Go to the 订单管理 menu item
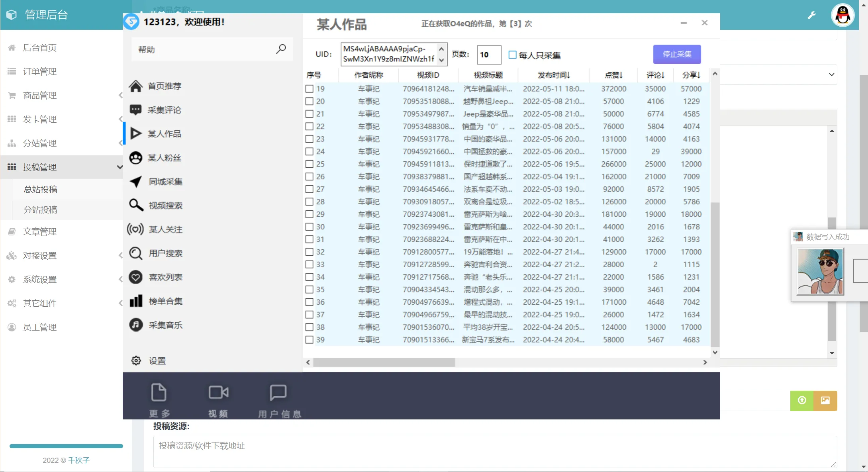 (39, 72)
